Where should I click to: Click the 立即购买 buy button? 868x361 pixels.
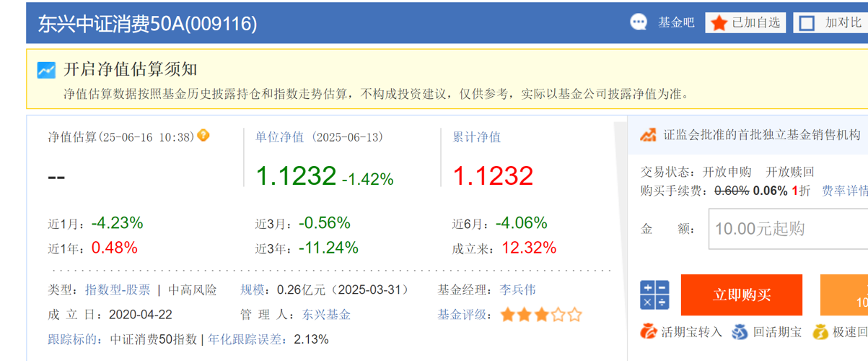[x=742, y=295]
